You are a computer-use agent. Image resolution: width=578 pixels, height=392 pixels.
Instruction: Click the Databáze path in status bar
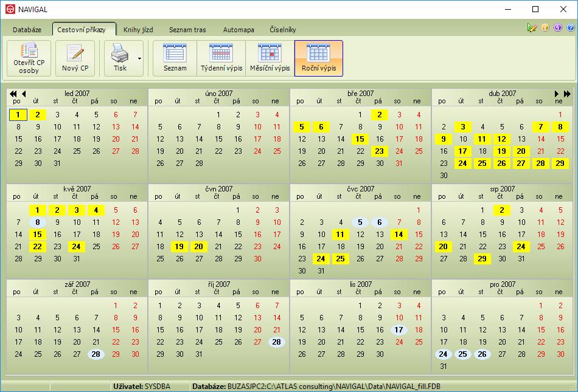coord(316,387)
